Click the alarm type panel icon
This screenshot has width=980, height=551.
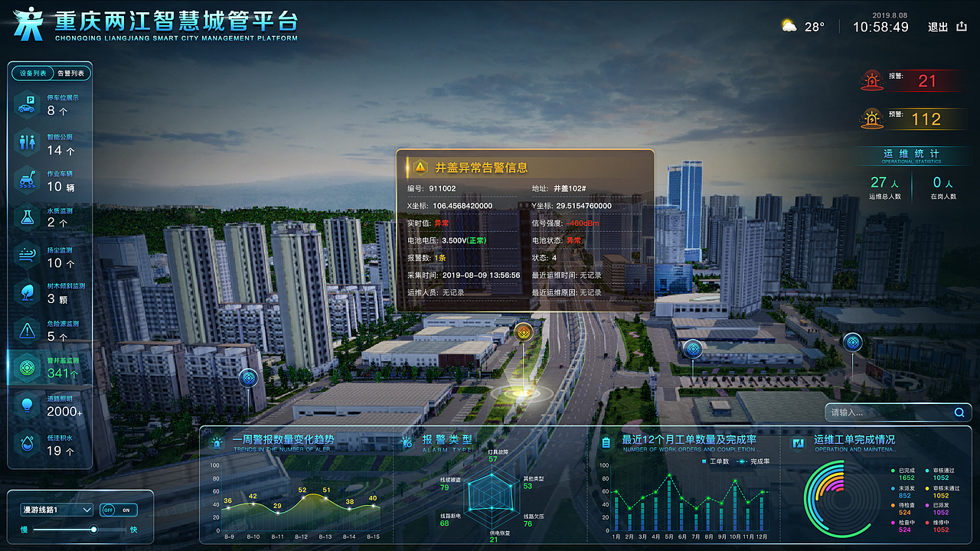pyautogui.click(x=407, y=442)
